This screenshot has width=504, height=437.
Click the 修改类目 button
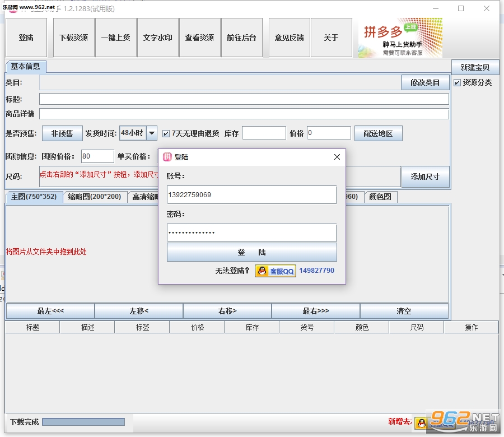pos(425,83)
